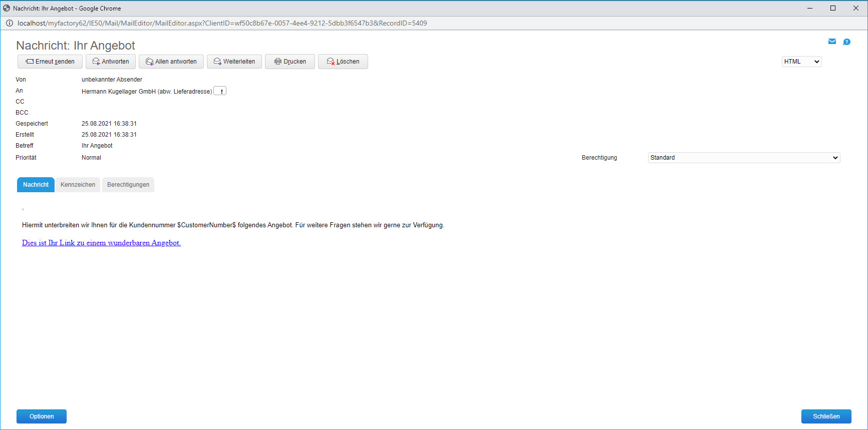Delete the message with Löschen
Screen dimensions: 868x430
coord(343,62)
